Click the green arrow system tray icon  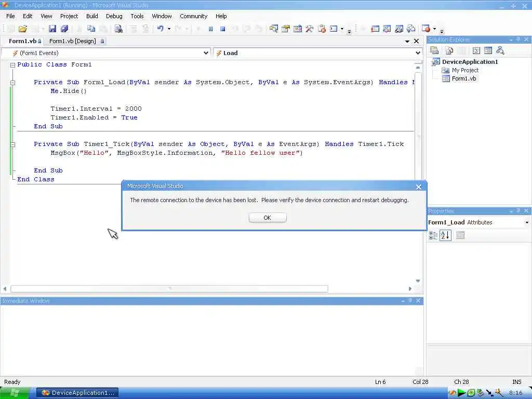[x=461, y=393]
